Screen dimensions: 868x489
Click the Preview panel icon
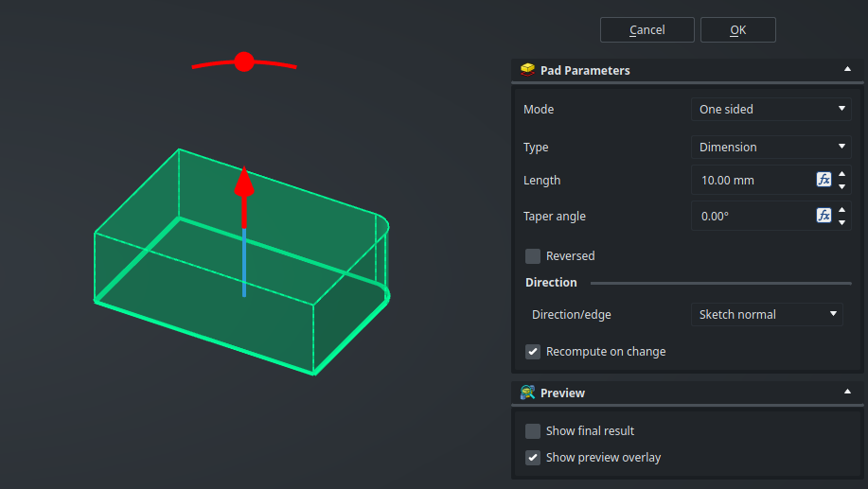click(x=527, y=393)
